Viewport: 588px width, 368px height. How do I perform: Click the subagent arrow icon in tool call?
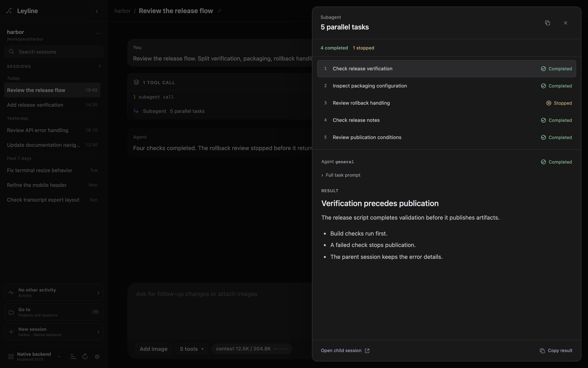tap(136, 111)
